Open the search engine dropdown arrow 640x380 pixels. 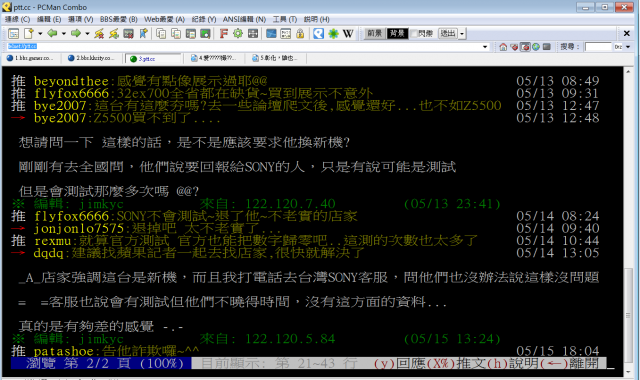pyautogui.click(x=628, y=47)
